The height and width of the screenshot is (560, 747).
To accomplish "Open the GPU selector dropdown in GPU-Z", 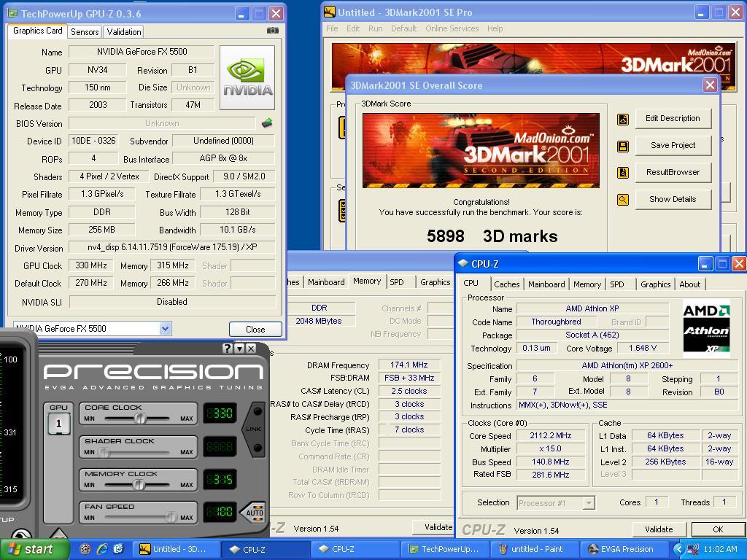I will pyautogui.click(x=165, y=329).
